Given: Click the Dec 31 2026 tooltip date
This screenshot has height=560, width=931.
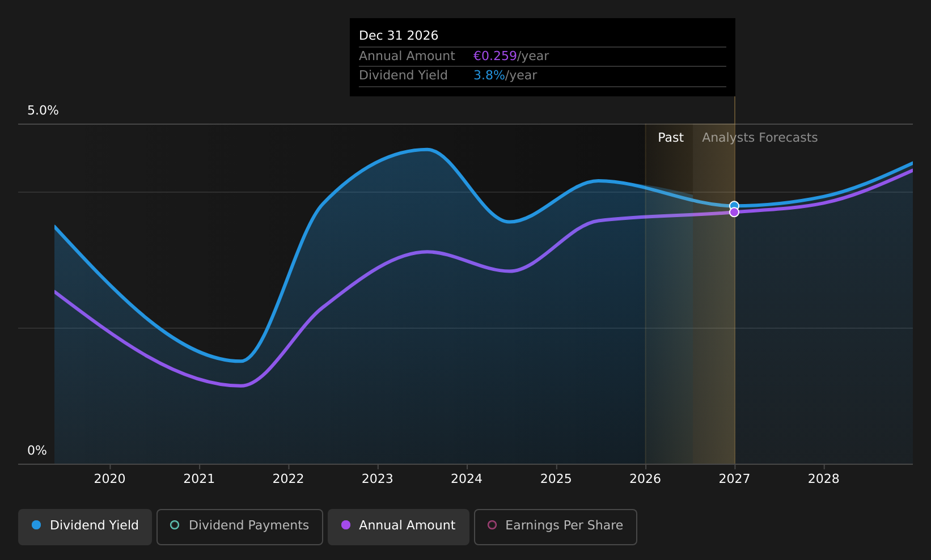Looking at the screenshot, I should 399,36.
